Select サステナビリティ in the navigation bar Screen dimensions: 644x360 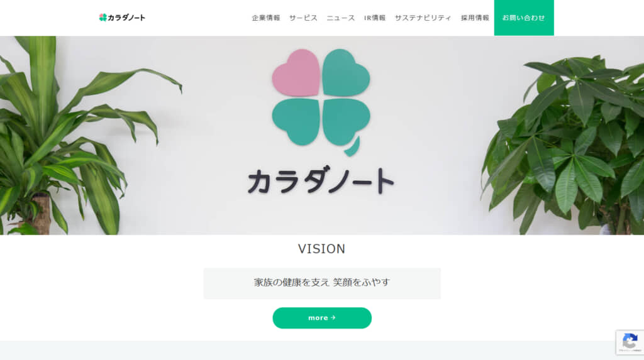tap(423, 18)
